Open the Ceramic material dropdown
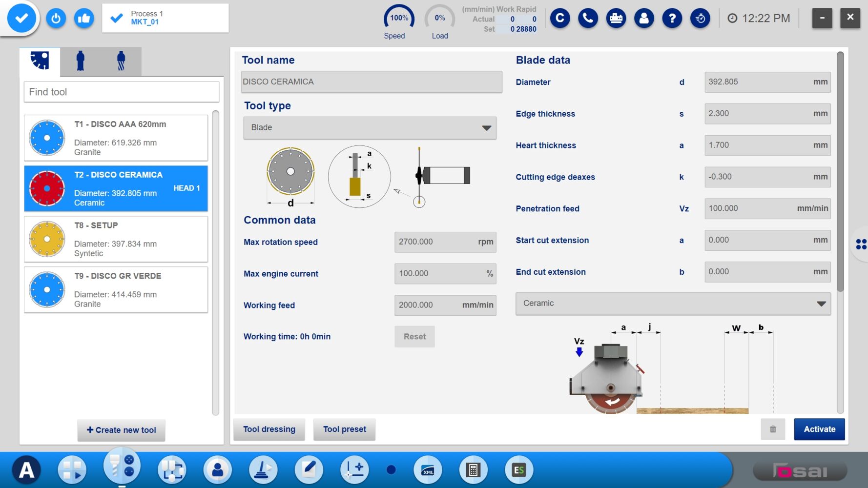Image resolution: width=868 pixels, height=488 pixels. (673, 304)
